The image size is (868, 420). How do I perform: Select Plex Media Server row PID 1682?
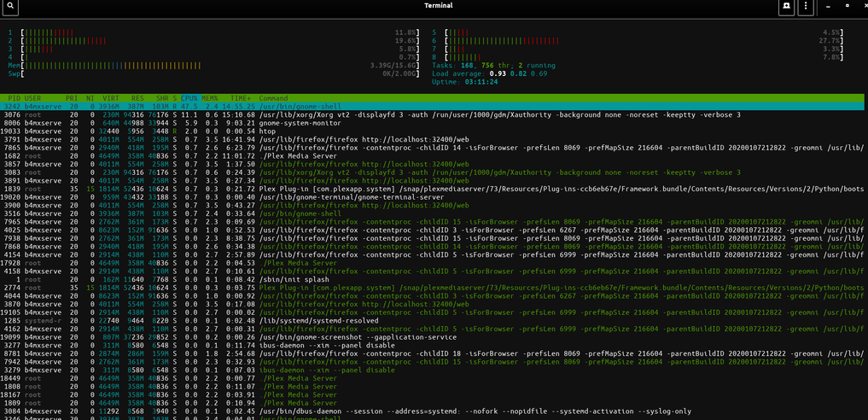click(x=434, y=156)
